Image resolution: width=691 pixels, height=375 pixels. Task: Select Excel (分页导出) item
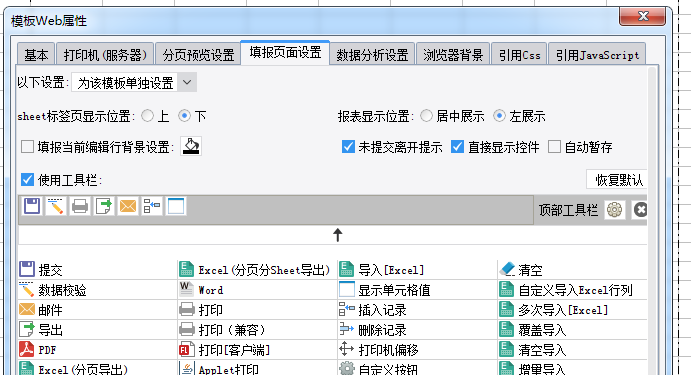click(x=74, y=368)
